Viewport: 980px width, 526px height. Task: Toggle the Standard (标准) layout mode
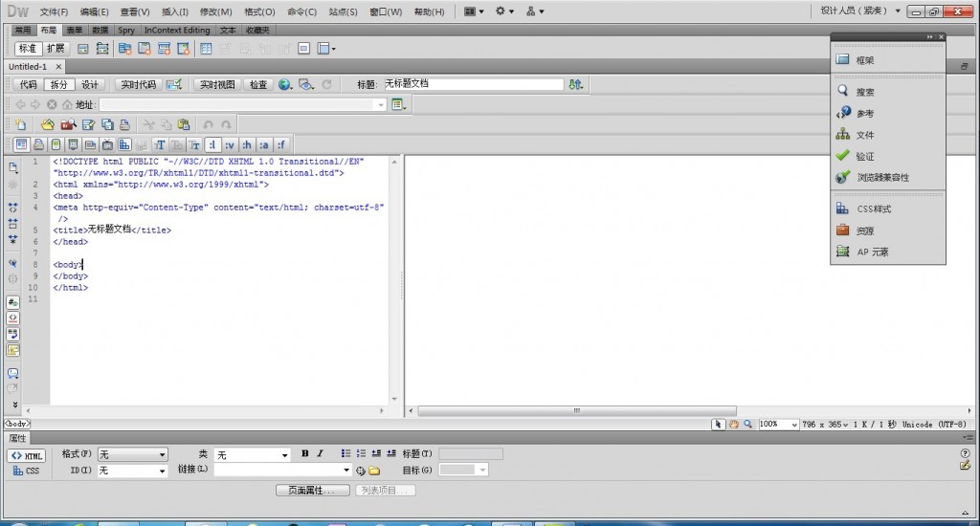pyautogui.click(x=28, y=48)
